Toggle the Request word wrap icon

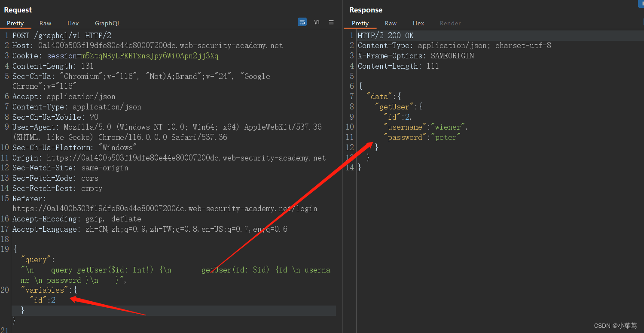(302, 22)
